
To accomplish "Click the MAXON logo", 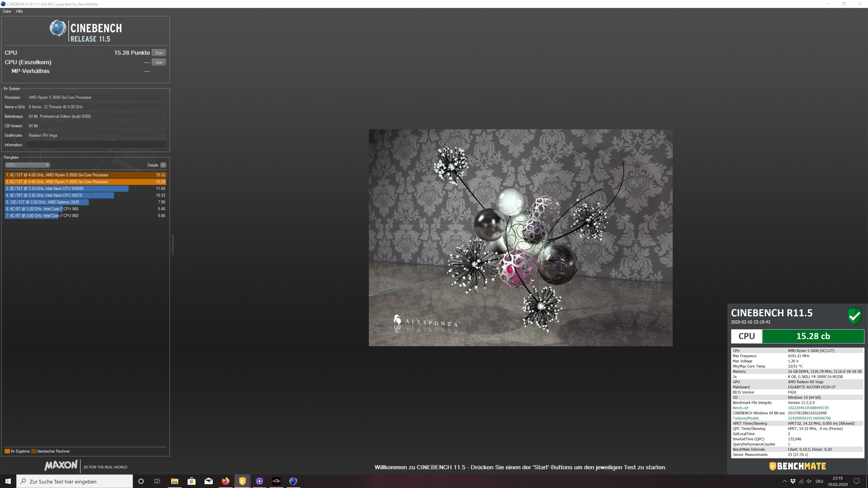I will pos(61,465).
